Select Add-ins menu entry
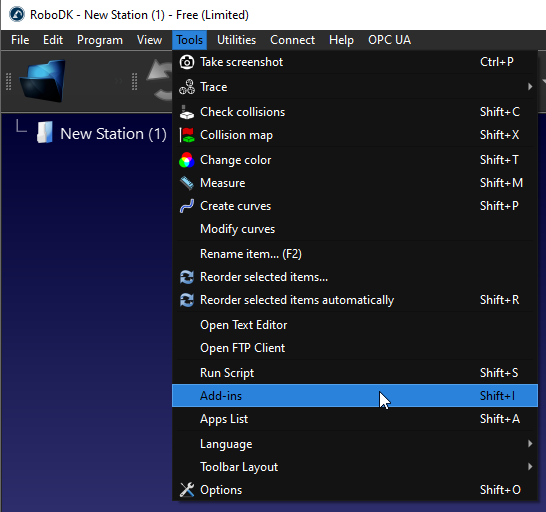The image size is (546, 512). 355,396
